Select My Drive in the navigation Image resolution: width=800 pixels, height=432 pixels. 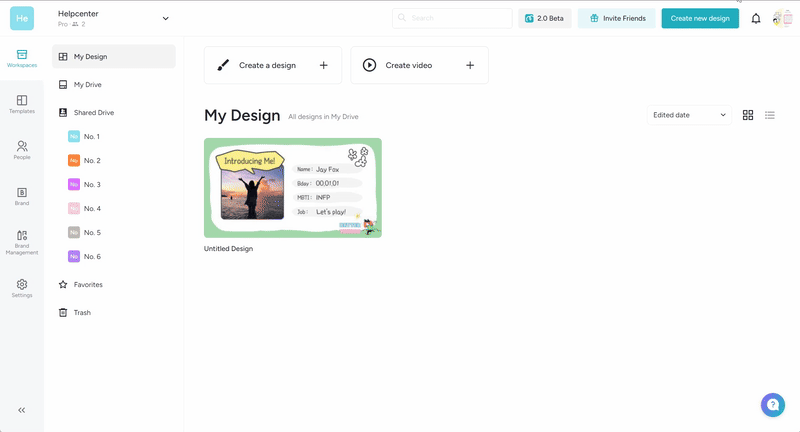(x=87, y=85)
